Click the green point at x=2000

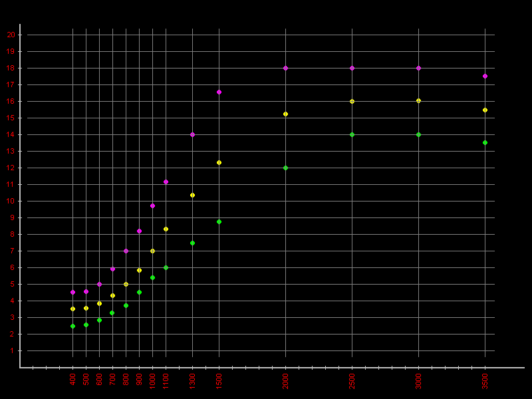click(x=285, y=168)
